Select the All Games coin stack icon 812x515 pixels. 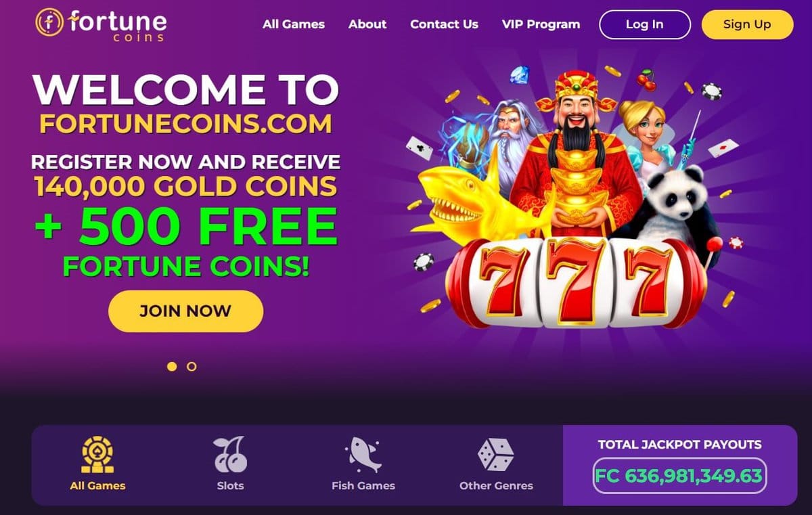(x=97, y=455)
